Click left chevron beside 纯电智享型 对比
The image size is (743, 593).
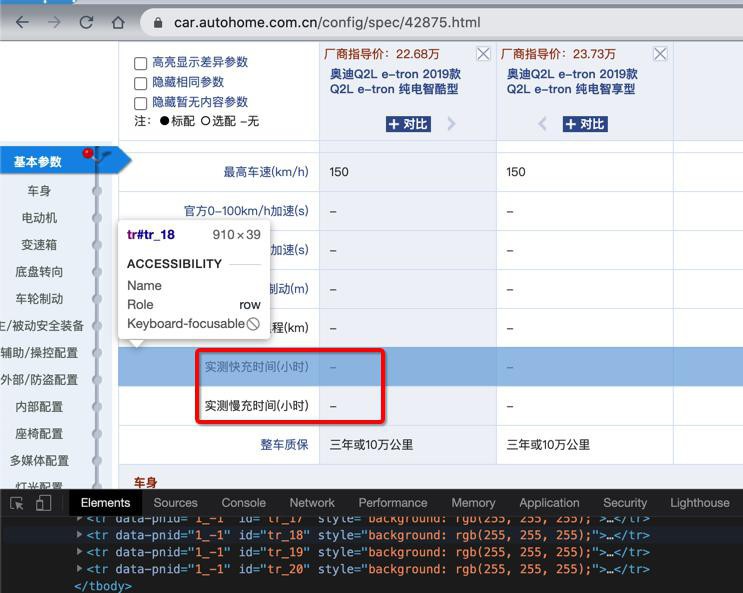pyautogui.click(x=543, y=124)
